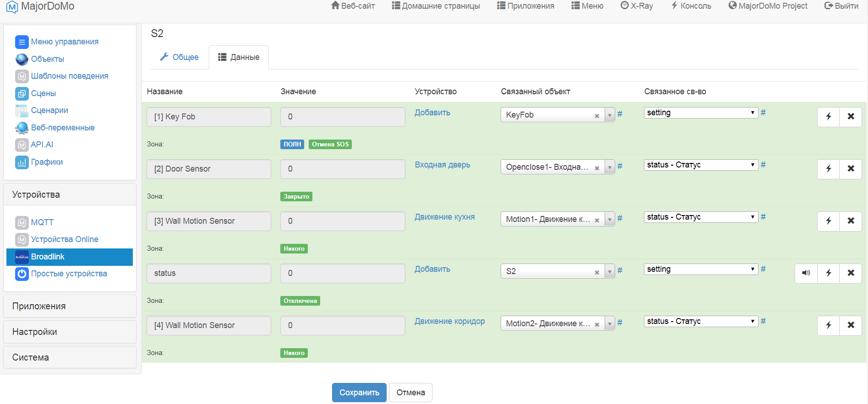Screen dimensions: 868x404
Task: Open the X-Ray menu item
Action: coord(637,6)
